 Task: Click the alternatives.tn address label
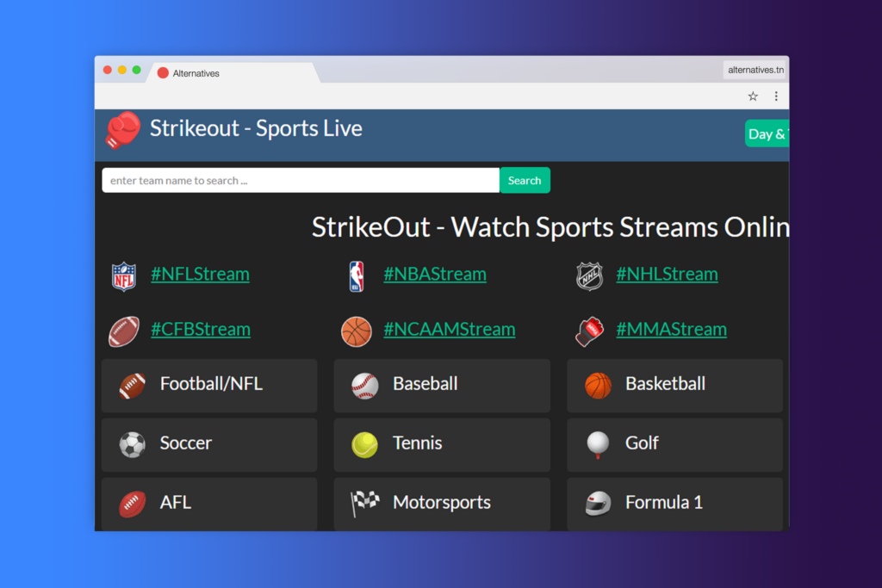[755, 70]
